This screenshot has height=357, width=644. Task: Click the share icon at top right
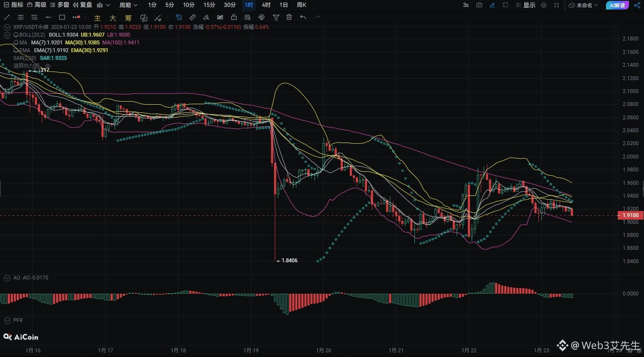click(637, 5)
